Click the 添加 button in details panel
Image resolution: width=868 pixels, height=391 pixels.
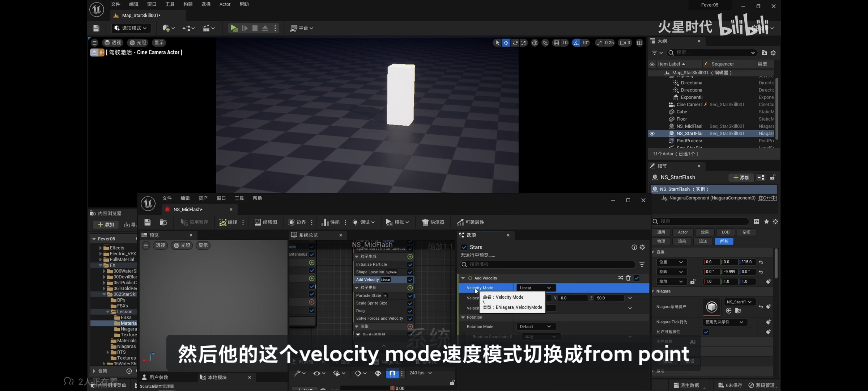pos(741,177)
